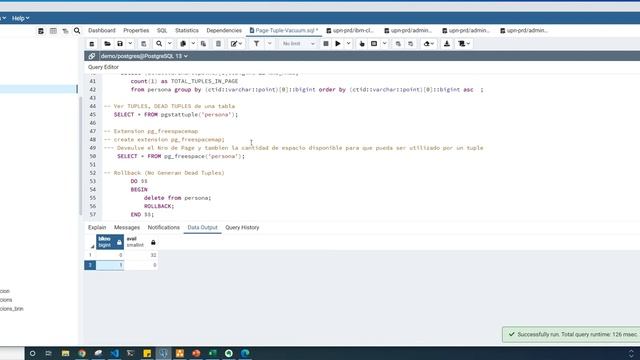Open the demo/postgres@PostgreSQL 13 connection dropdown
The width and height of the screenshot is (640, 360).
tap(144, 56)
